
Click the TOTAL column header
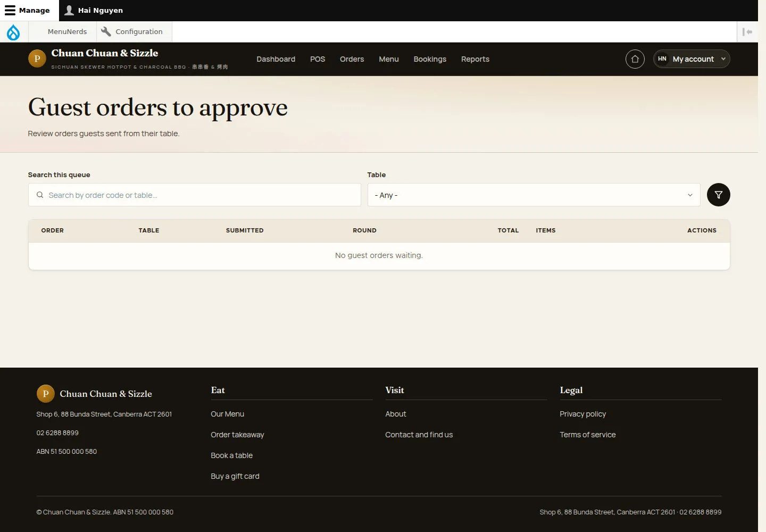(x=508, y=230)
